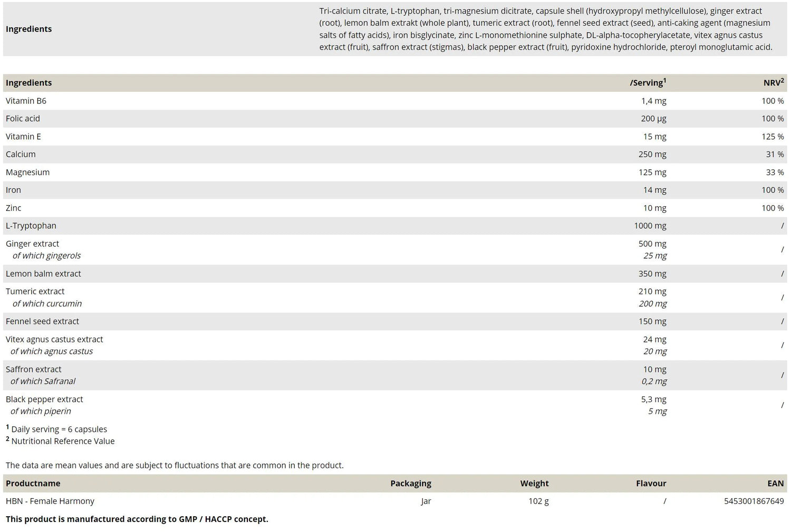Click the Vitamin B6 row label

26,101
